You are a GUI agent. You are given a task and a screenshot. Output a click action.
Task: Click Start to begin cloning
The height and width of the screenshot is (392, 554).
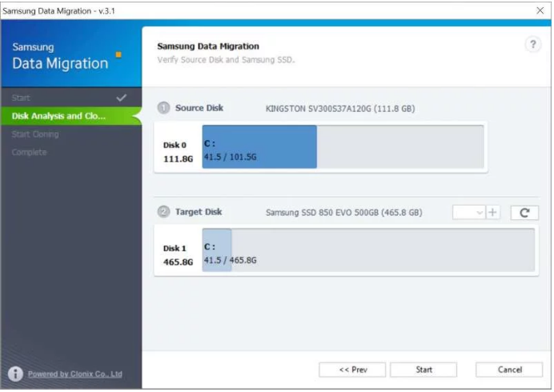(x=424, y=370)
